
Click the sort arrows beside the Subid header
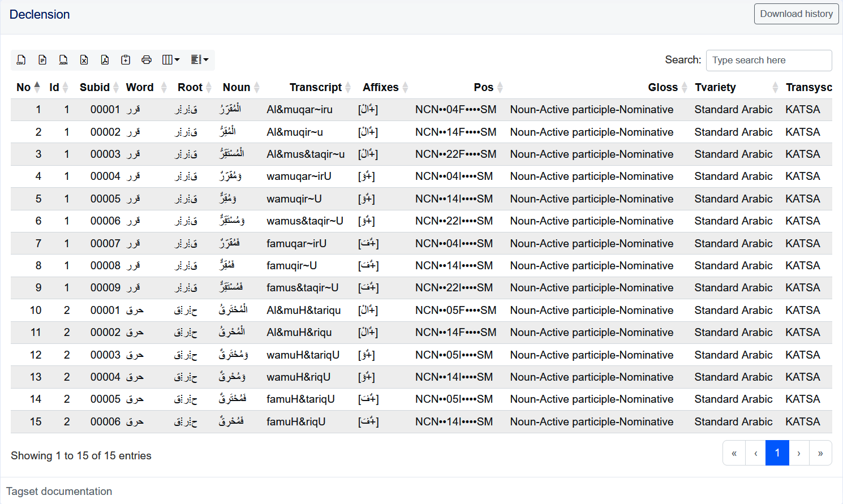pos(116,87)
